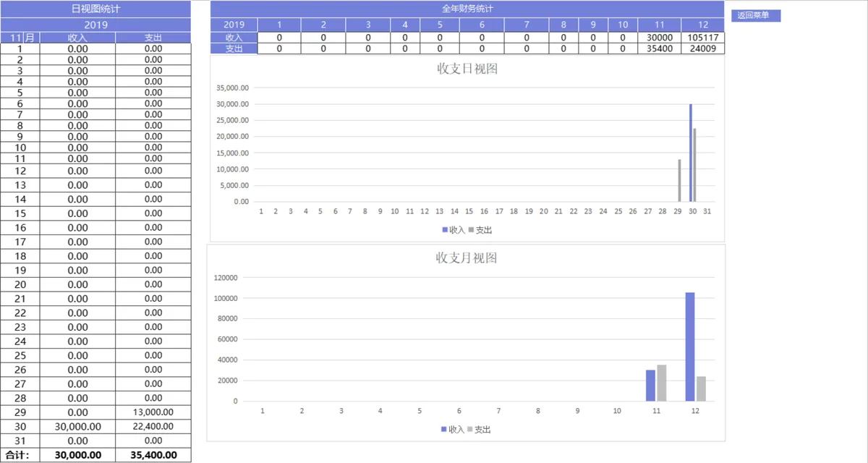Select expense cell 0.00 for day 12

pos(153,171)
